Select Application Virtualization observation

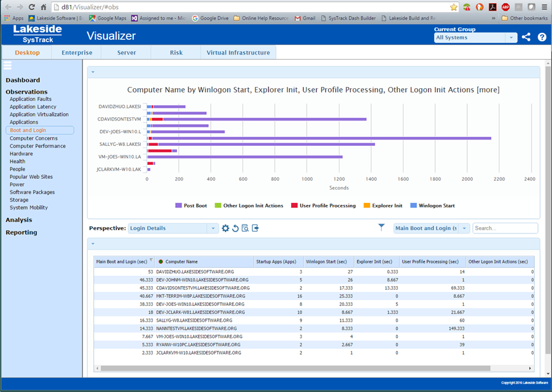pyautogui.click(x=39, y=115)
